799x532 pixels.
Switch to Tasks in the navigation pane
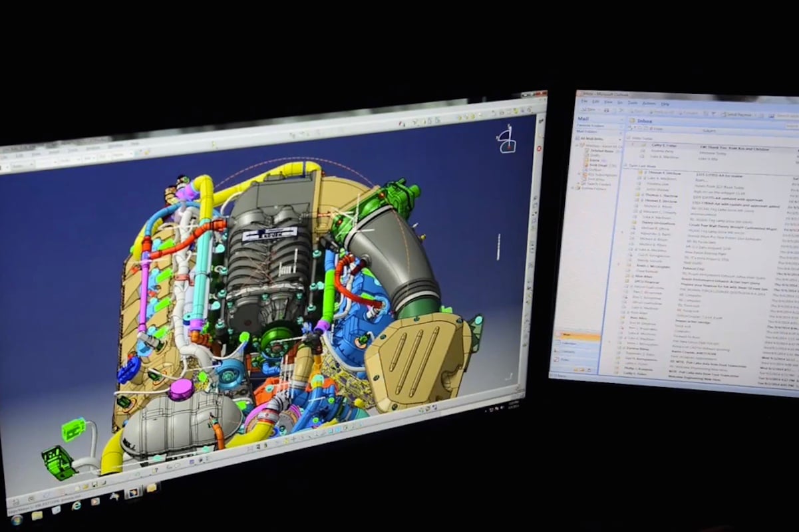coord(573,360)
